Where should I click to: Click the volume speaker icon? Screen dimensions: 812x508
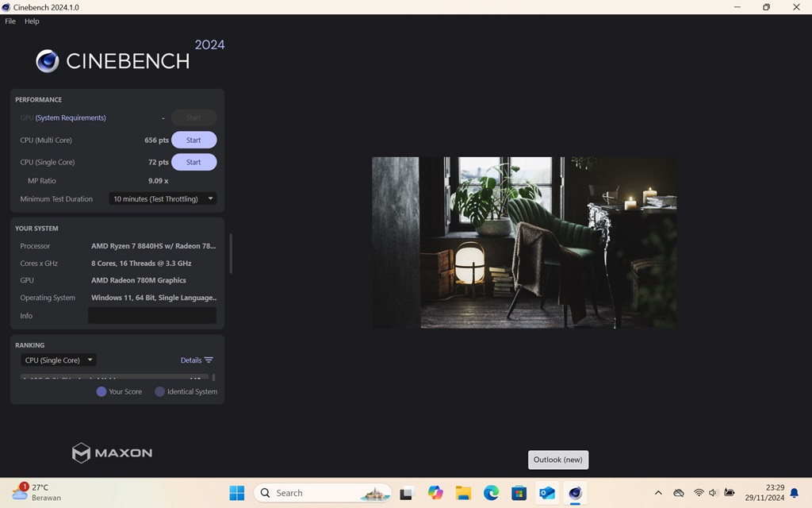[x=713, y=493]
